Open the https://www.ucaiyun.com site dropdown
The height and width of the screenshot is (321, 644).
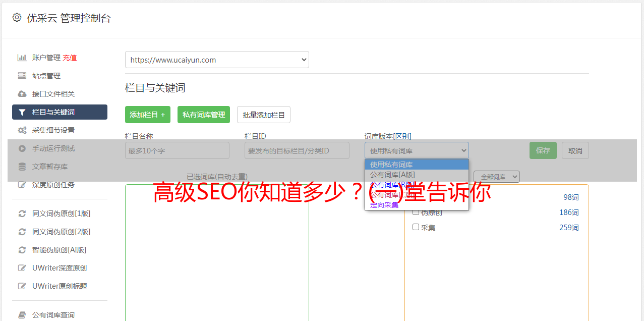click(217, 60)
